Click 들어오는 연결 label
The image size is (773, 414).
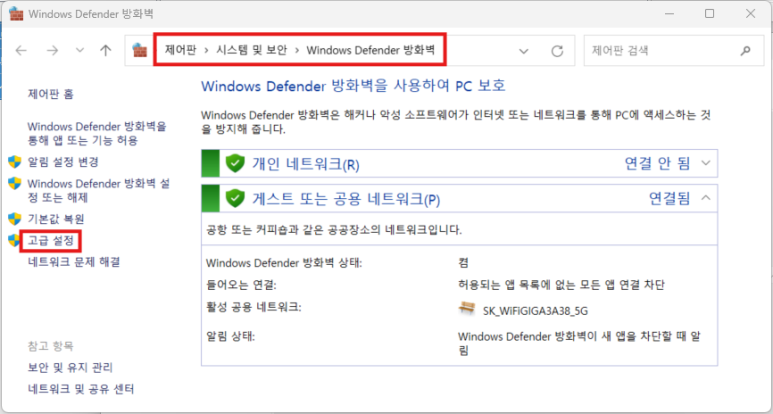(x=241, y=285)
